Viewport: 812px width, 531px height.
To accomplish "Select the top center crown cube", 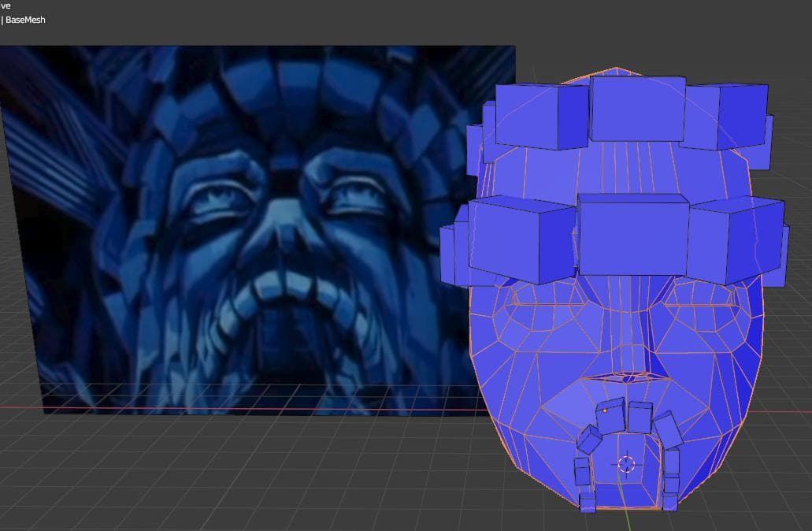I will click(637, 109).
